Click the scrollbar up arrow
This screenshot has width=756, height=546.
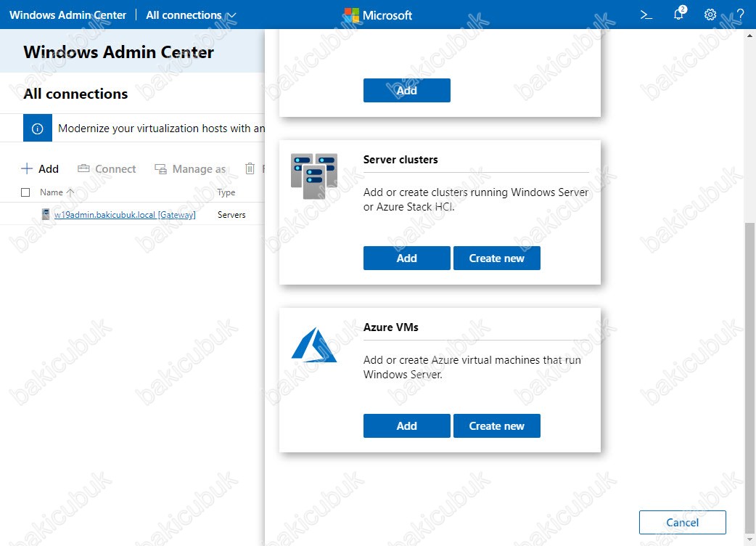(x=749, y=35)
